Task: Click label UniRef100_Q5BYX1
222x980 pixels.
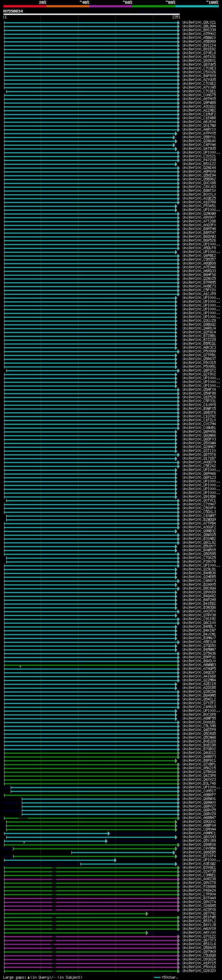Action: click(x=199, y=137)
